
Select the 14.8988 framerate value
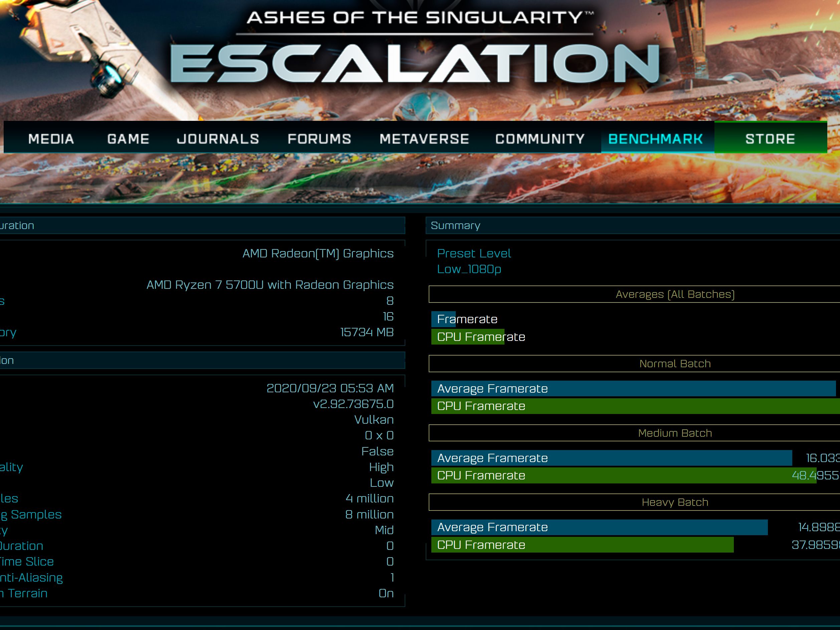(819, 528)
